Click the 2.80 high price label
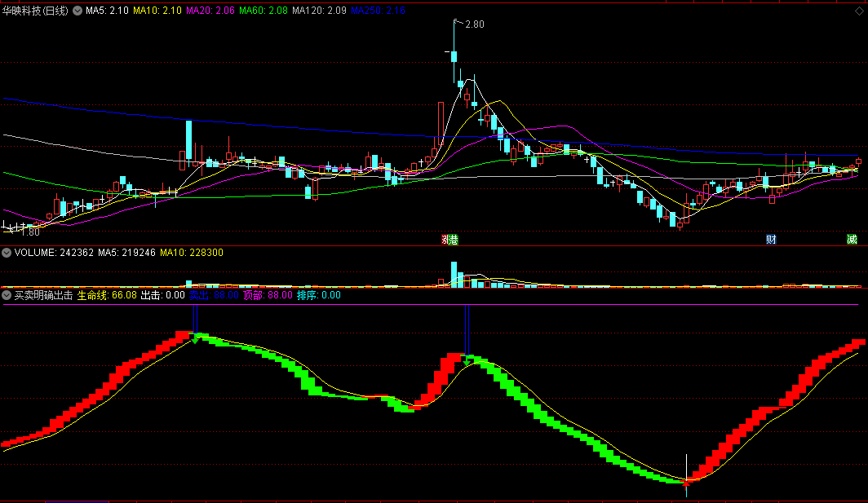 475,24
